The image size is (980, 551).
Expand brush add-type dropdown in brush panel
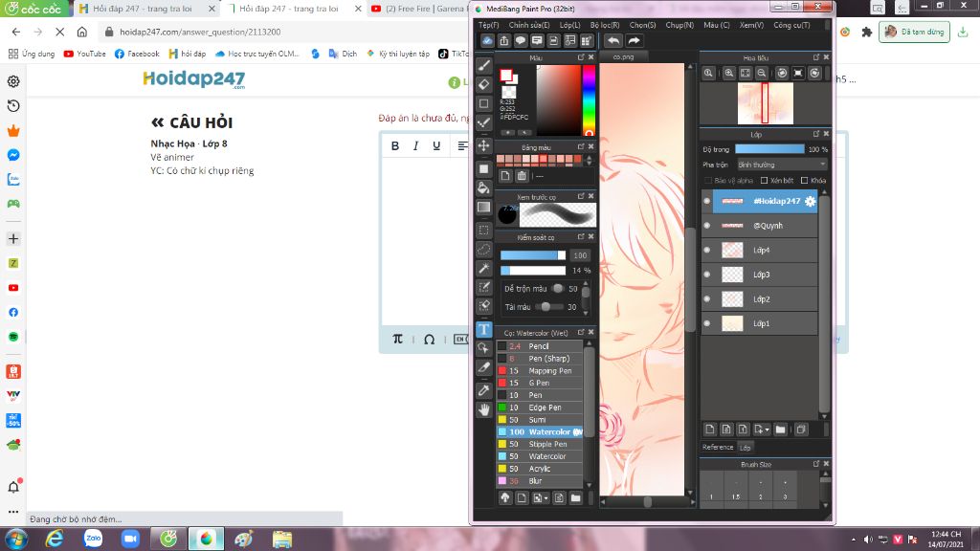(x=546, y=498)
